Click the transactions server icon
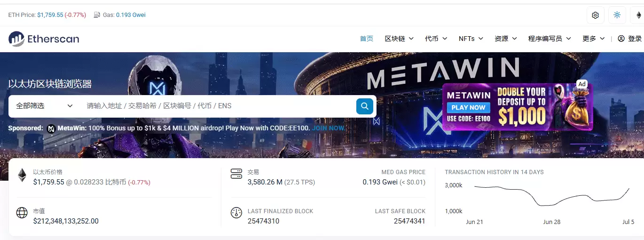644x240 pixels. (236, 174)
